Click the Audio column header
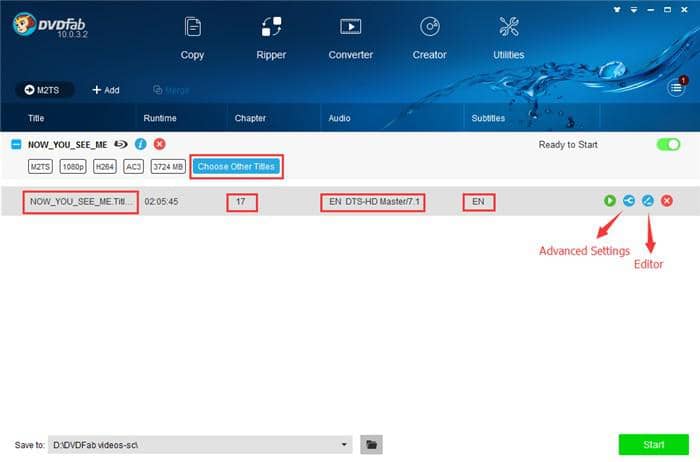Viewport: 700px width, 462px height. click(x=339, y=118)
